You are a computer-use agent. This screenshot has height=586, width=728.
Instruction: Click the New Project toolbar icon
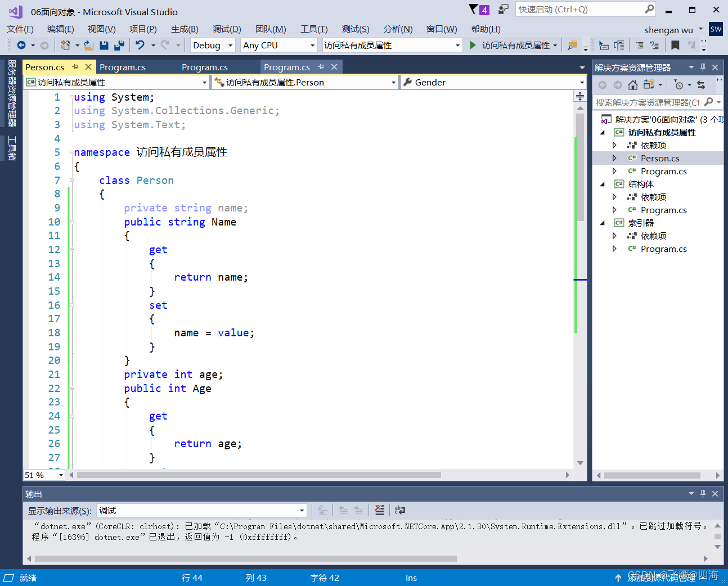(66, 46)
